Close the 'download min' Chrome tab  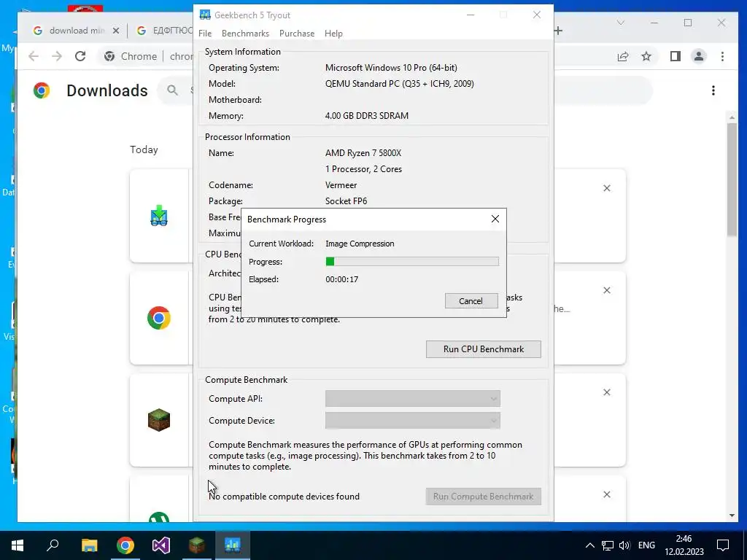[x=116, y=31]
